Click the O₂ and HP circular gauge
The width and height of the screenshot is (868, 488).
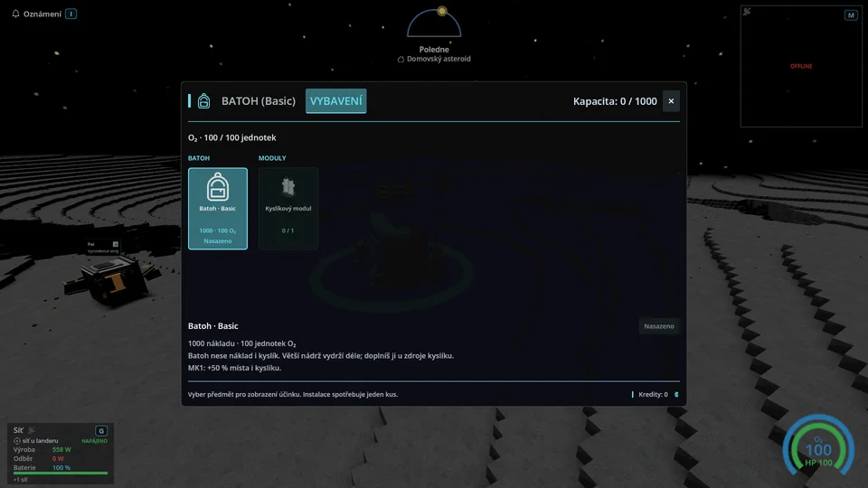coord(818,446)
